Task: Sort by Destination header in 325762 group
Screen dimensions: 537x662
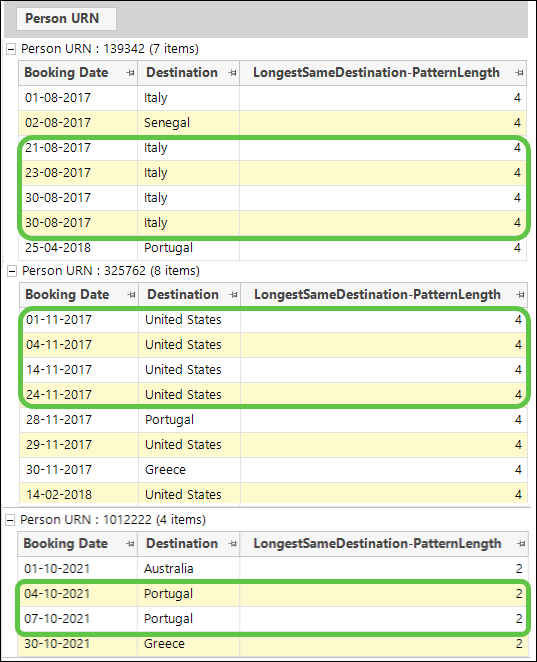Action: [183, 294]
